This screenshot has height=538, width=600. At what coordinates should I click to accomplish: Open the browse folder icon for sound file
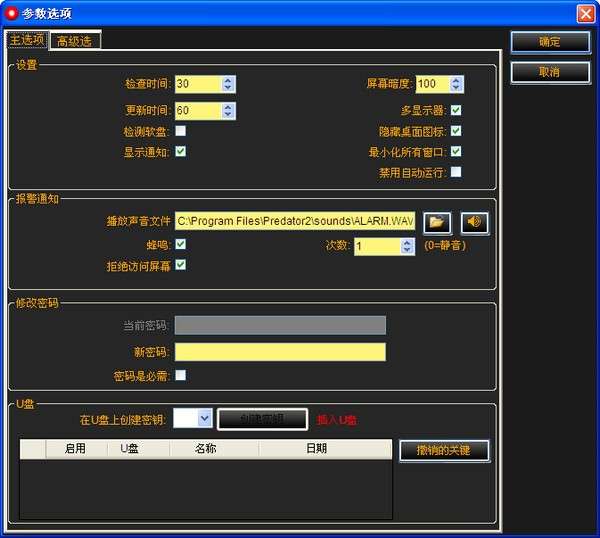437,222
